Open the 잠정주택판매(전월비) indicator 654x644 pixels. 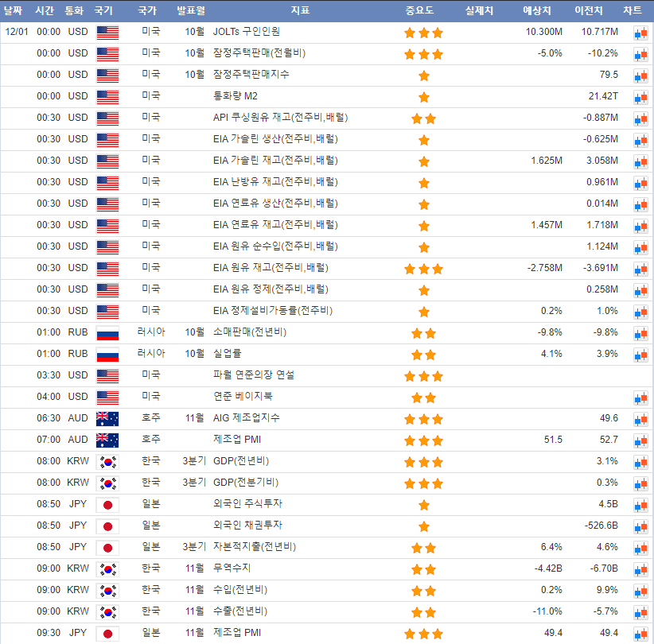pos(259,53)
